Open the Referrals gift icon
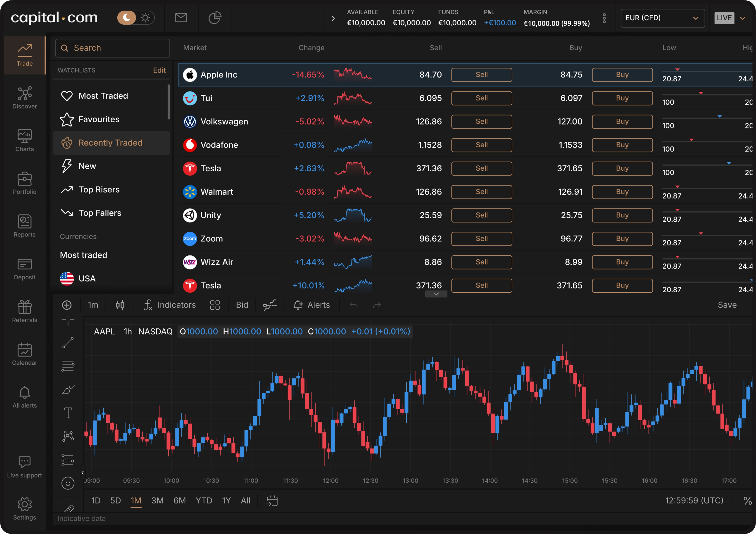The height and width of the screenshot is (534, 756). click(25, 311)
